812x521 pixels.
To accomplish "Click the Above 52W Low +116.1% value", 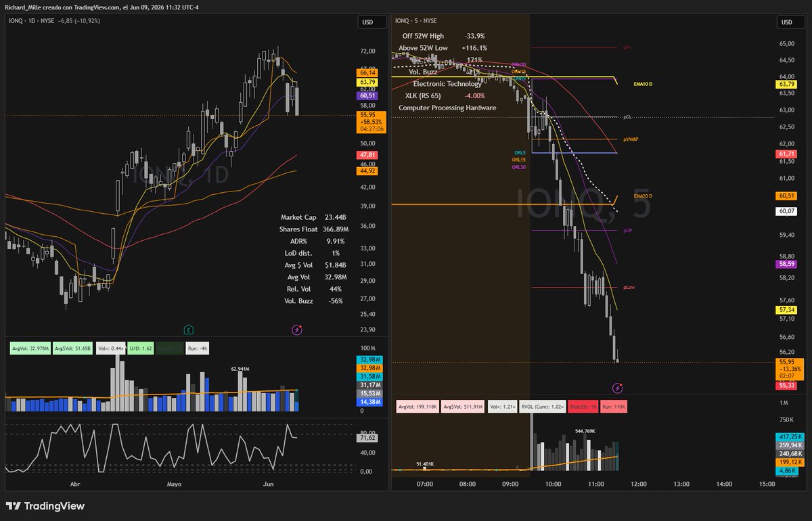I will click(474, 48).
